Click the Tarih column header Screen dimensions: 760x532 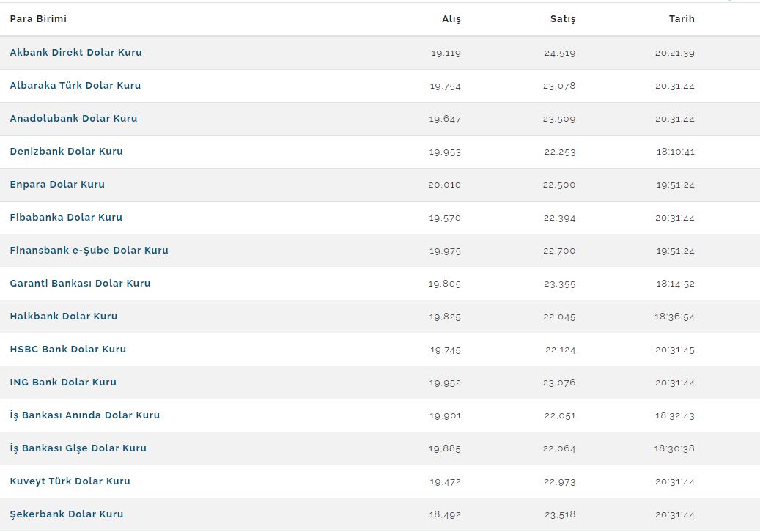tap(682, 18)
